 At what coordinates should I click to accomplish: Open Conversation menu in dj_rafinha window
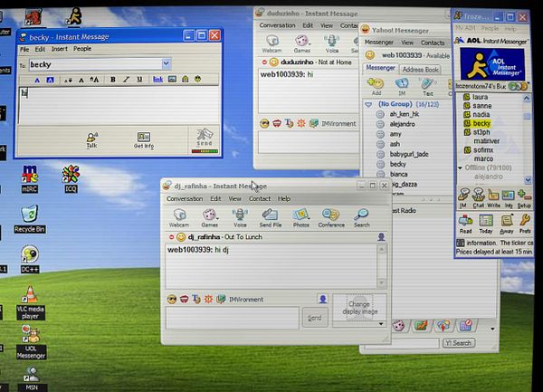coord(185,199)
